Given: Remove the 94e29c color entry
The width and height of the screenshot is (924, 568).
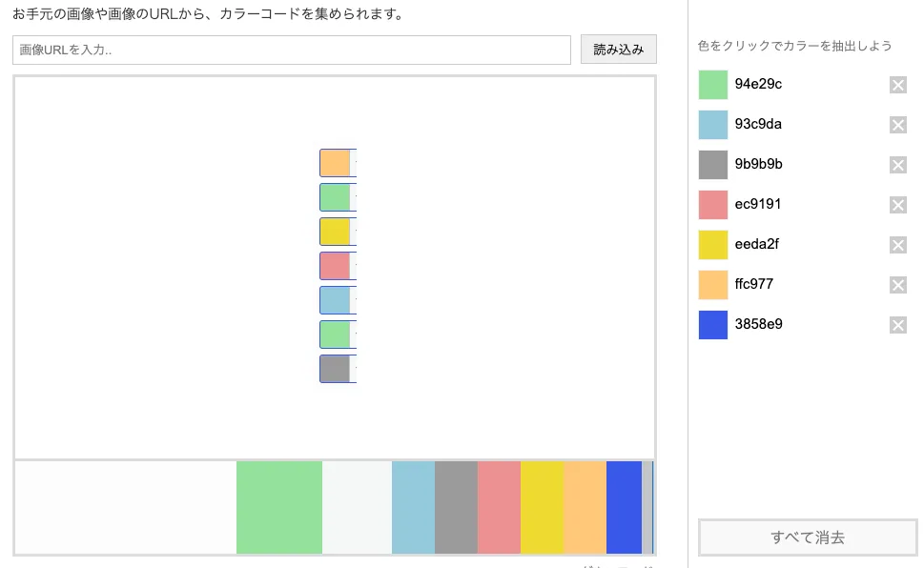Looking at the screenshot, I should pyautogui.click(x=897, y=85).
